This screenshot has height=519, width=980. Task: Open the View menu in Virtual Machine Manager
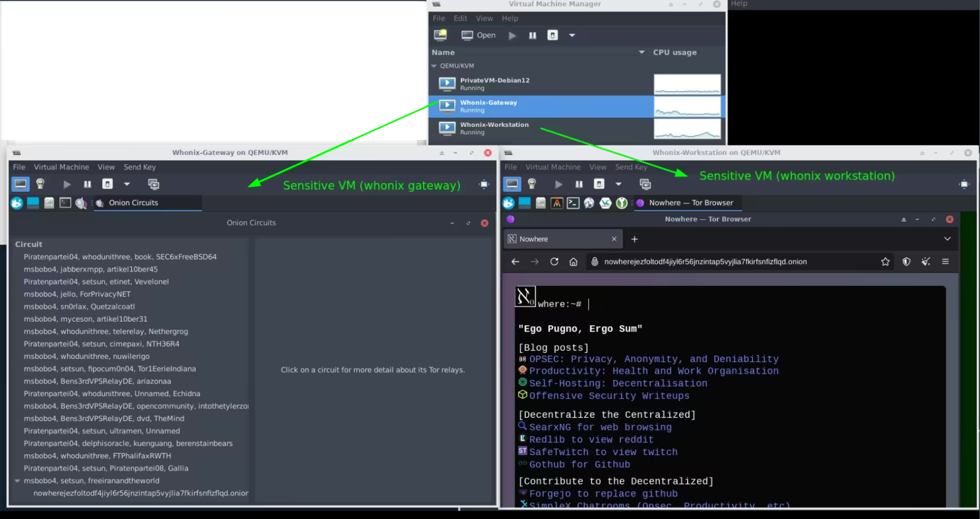tap(484, 18)
